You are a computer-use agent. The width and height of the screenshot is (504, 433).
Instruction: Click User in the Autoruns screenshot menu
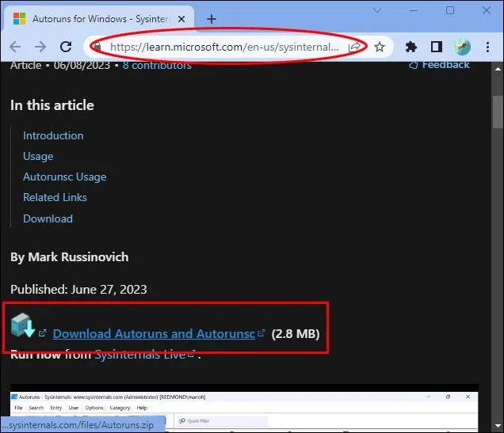pyautogui.click(x=73, y=408)
